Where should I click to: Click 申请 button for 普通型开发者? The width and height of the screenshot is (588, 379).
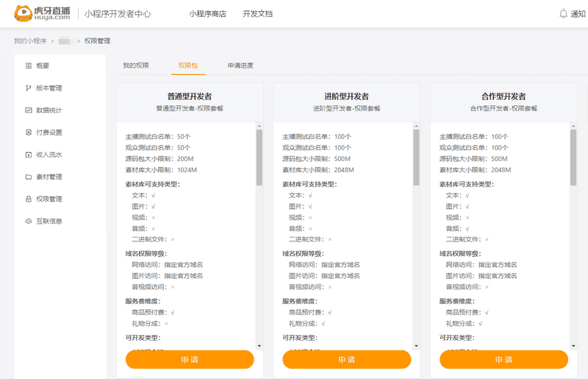pyautogui.click(x=190, y=359)
